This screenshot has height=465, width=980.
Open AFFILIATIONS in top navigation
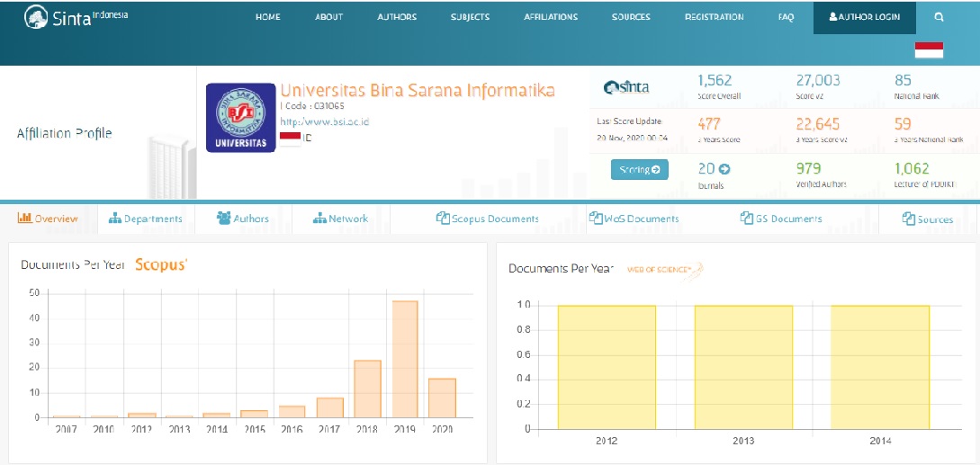(x=551, y=17)
